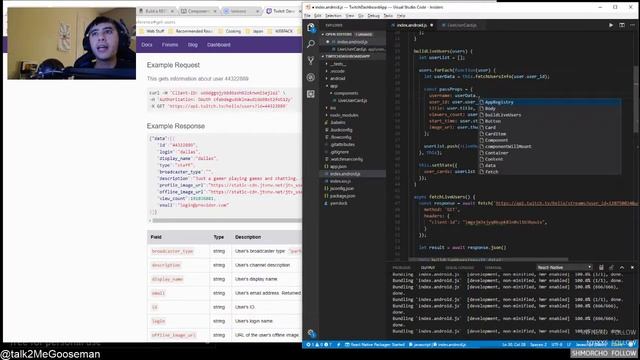640x360 pixels.
Task: Click the maximize panel chevron in output panel
Action: click(622, 267)
